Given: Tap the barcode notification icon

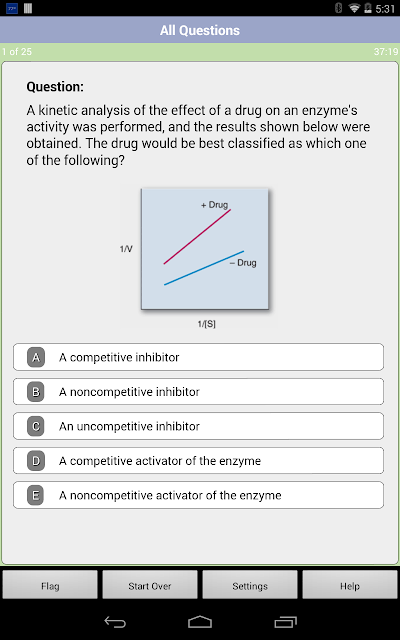Looking at the screenshot, I should (28, 8).
